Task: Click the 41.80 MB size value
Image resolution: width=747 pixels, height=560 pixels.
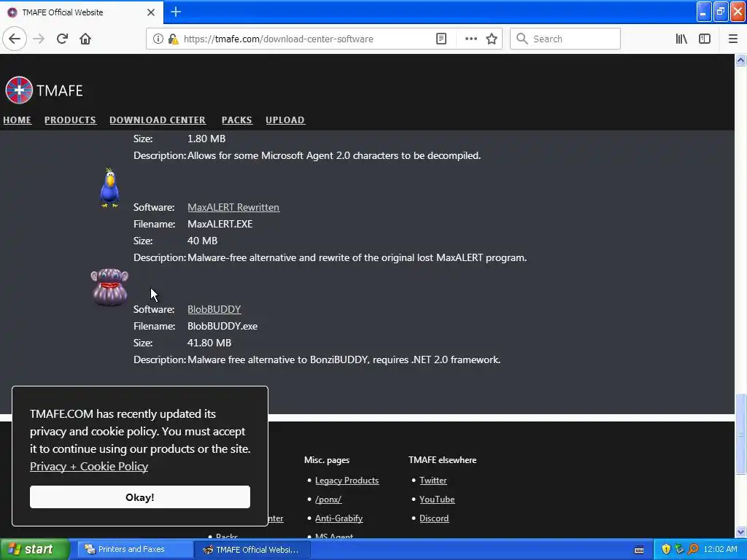Action: coord(209,343)
